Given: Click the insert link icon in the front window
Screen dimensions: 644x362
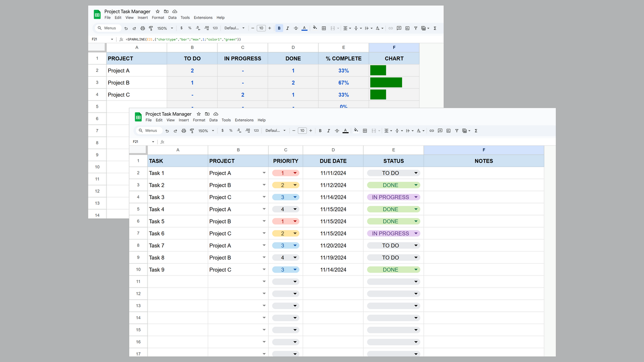Looking at the screenshot, I should pos(431,131).
